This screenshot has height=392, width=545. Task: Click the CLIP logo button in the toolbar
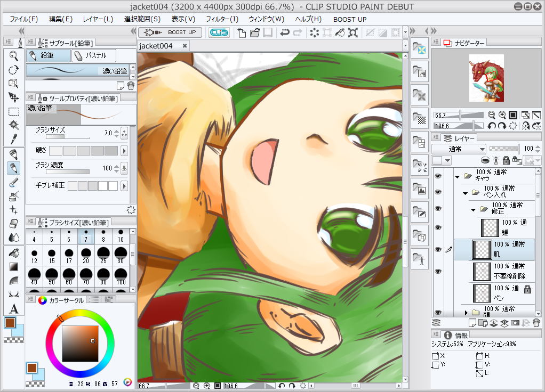click(219, 32)
